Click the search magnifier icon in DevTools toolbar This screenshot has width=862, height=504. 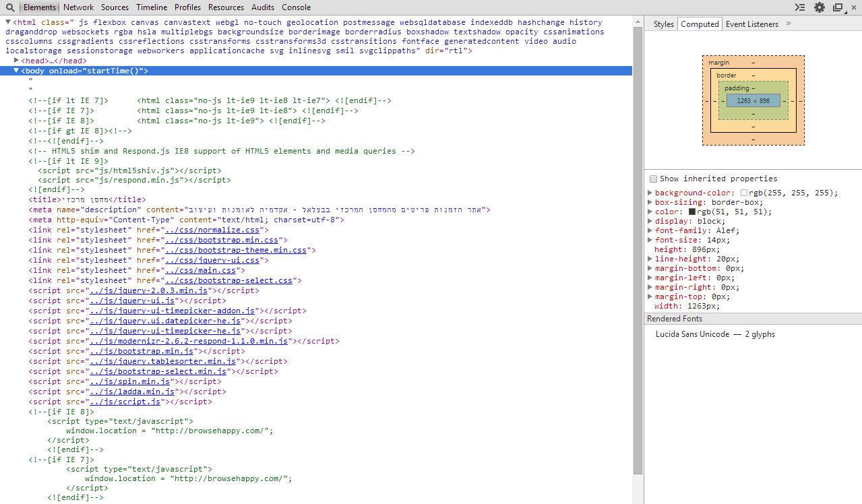(9, 7)
